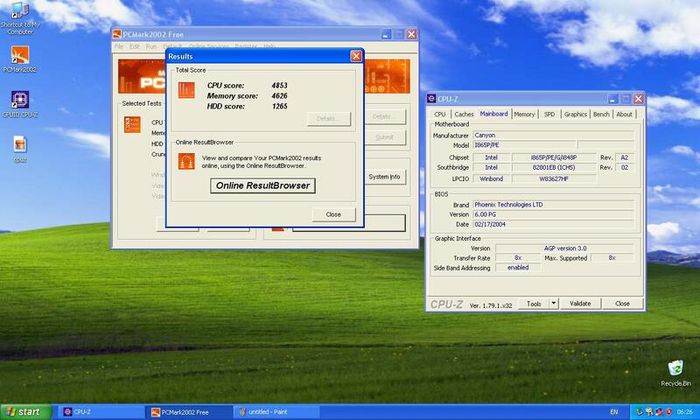700x420 pixels.
Task: Click the CPU-Z version text Ver. 1.79.1.x32
Action: tap(491, 306)
